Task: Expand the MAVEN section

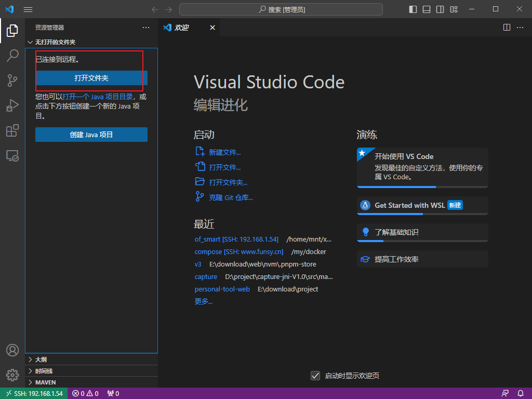Action: pos(91,382)
